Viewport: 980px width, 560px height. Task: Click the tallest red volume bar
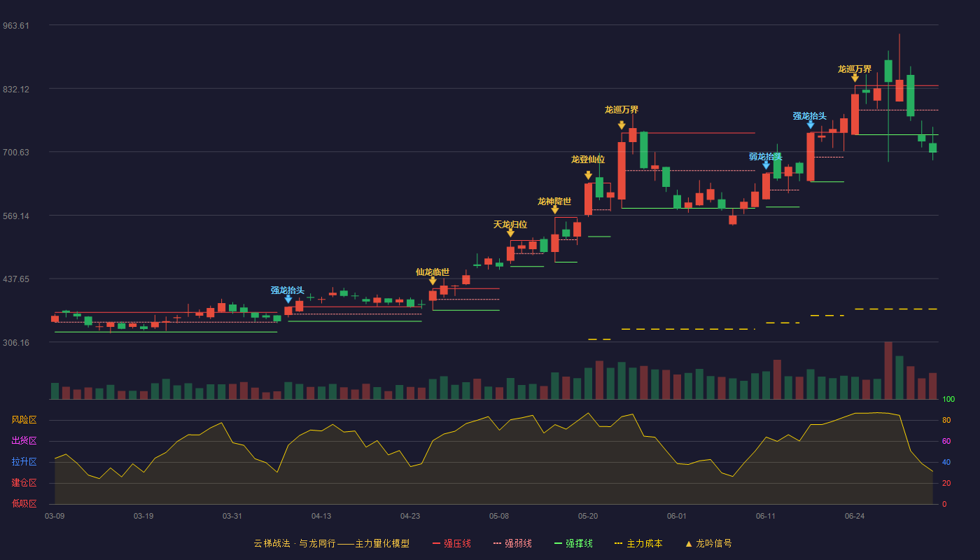pos(888,370)
